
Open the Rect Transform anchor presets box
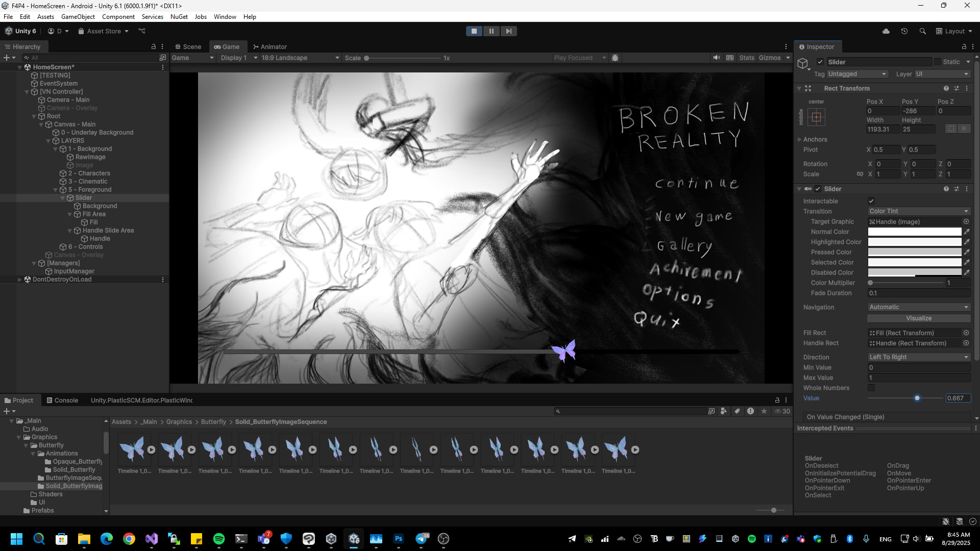pos(816,117)
